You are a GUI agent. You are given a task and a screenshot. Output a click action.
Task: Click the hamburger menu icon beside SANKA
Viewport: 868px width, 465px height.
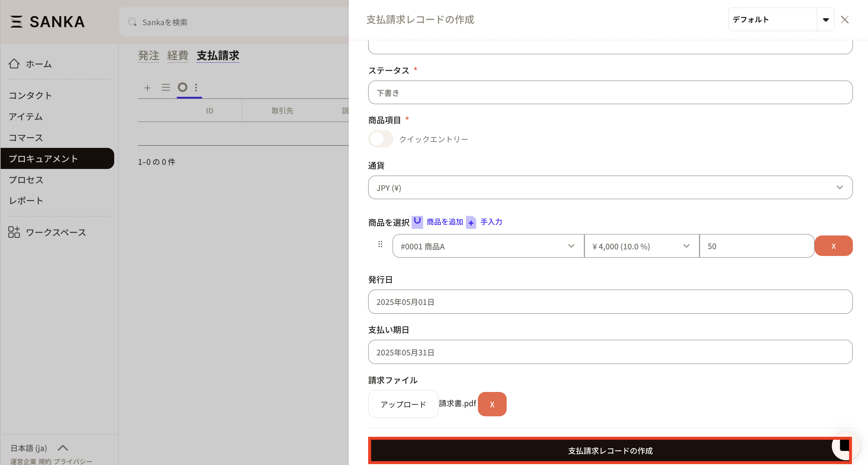(x=16, y=22)
